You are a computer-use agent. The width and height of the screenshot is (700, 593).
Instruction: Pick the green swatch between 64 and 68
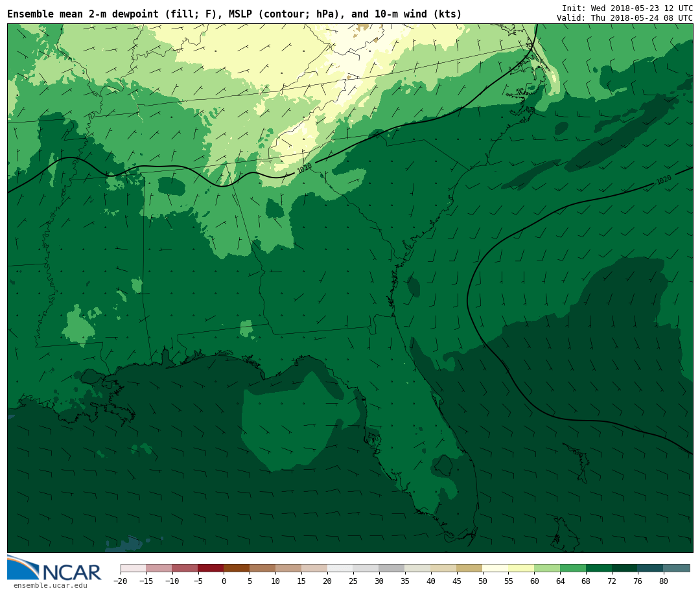pyautogui.click(x=573, y=568)
